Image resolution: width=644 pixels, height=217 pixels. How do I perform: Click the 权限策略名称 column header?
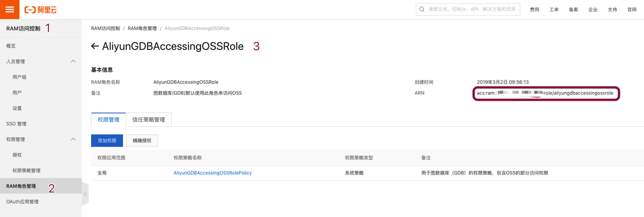(x=187, y=158)
